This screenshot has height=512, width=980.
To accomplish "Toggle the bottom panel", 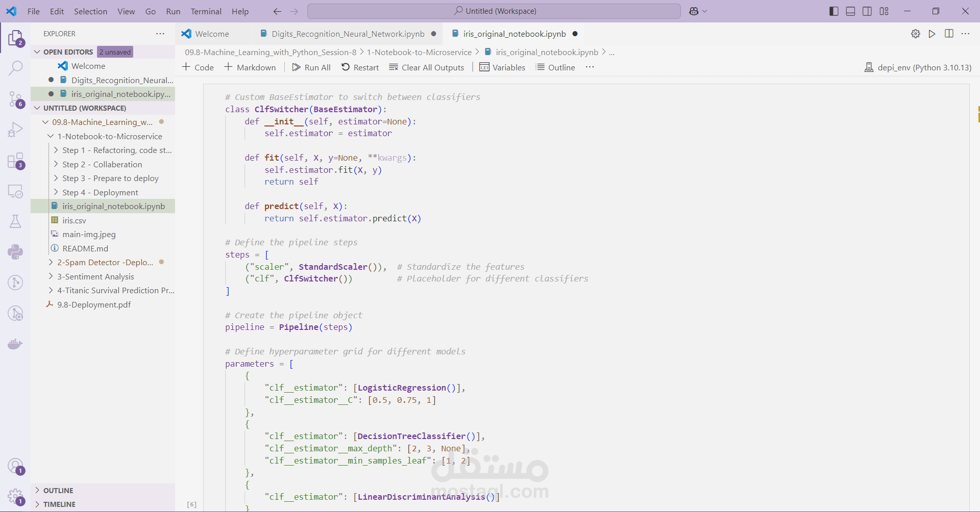I will click(x=850, y=11).
